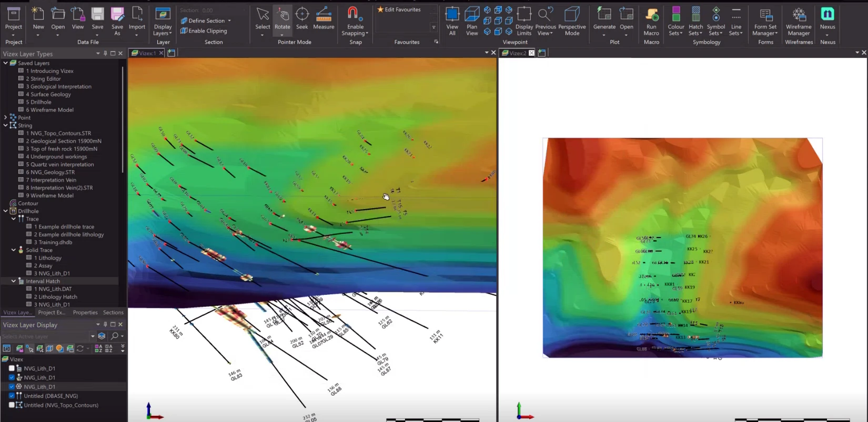Enable the Untitled (NVG_Topo_Contours) layer checkbox
The width and height of the screenshot is (868, 422).
pyautogui.click(x=12, y=405)
